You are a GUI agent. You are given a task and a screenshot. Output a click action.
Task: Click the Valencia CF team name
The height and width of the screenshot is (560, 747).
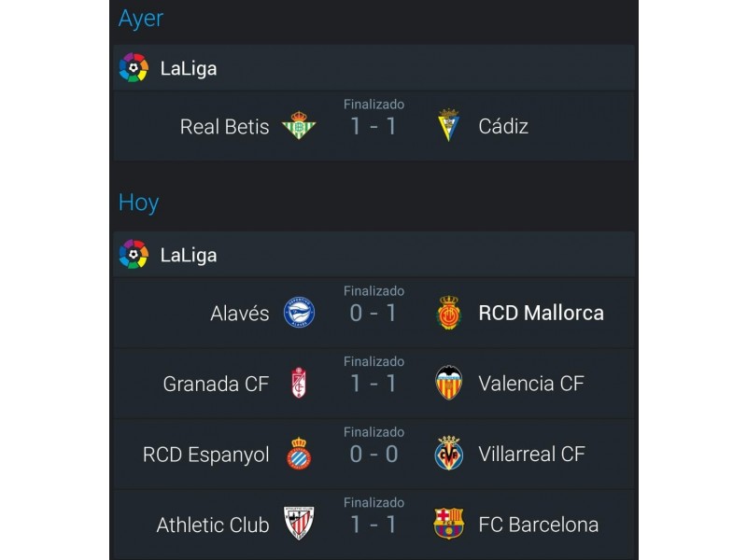coord(531,384)
